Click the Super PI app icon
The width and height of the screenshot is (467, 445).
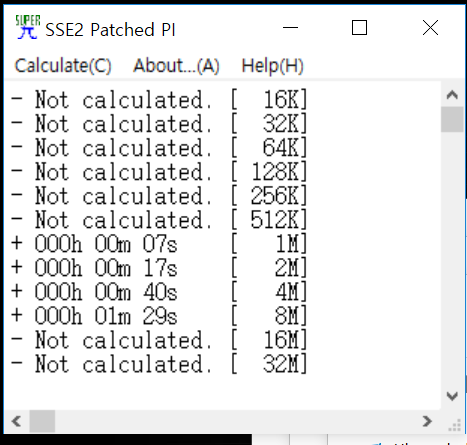click(27, 27)
